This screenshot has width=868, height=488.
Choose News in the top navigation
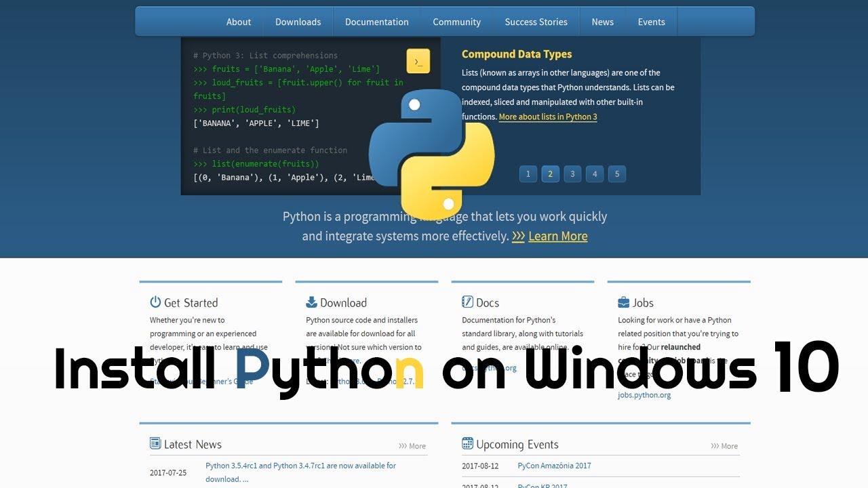pyautogui.click(x=602, y=22)
